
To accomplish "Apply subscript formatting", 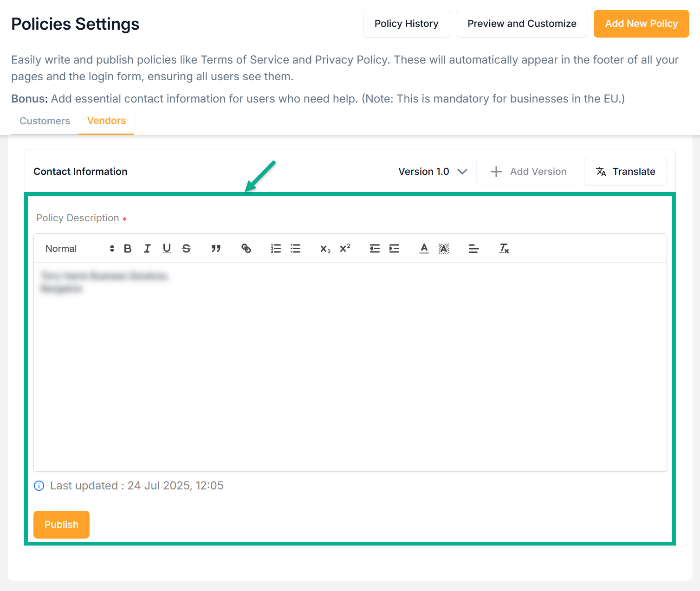I will pos(325,249).
